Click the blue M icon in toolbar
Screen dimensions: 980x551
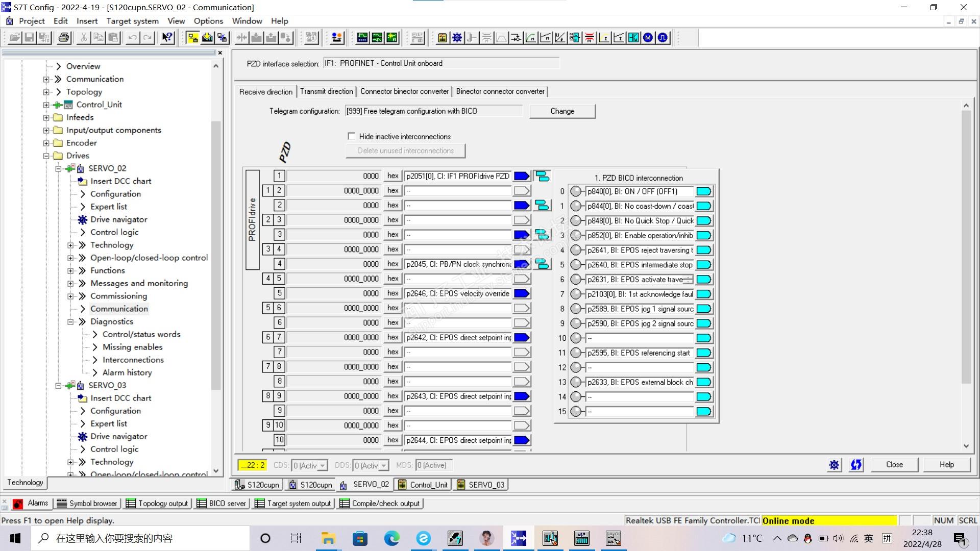[648, 38]
